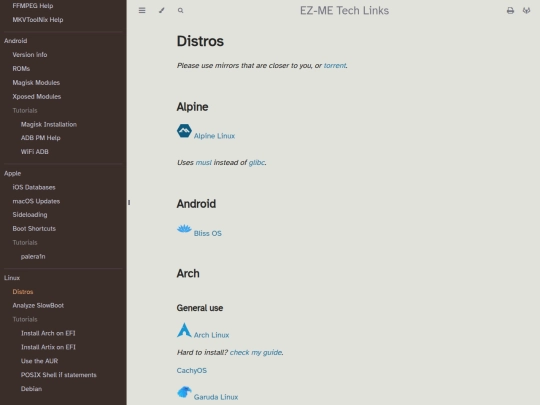Select the Apple sidebar section
This screenshot has height=405, width=540.
13,173
